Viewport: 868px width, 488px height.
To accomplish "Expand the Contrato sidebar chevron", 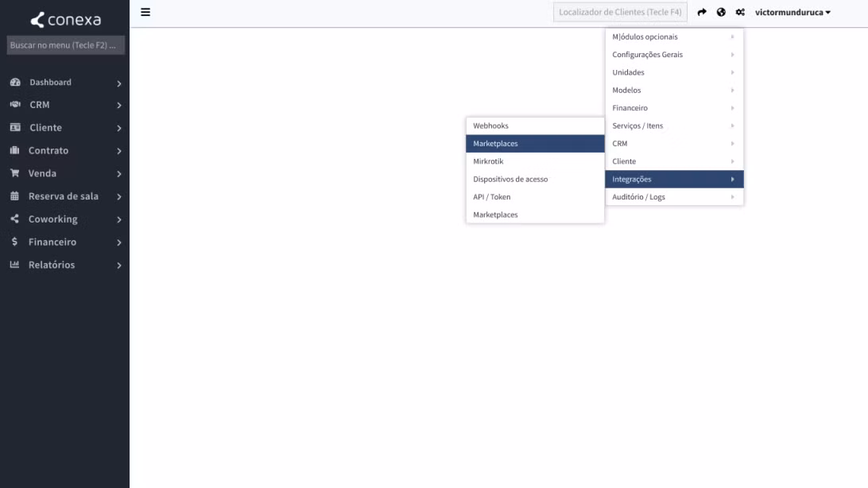I will pos(118,151).
